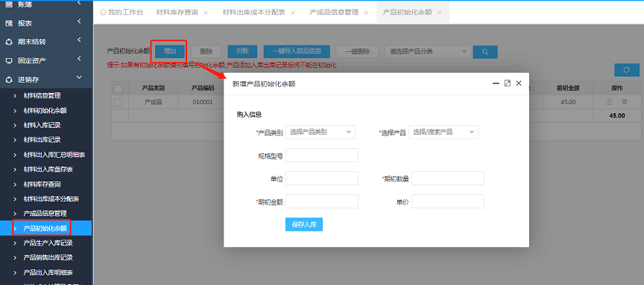Click the 增加 button

(170, 51)
